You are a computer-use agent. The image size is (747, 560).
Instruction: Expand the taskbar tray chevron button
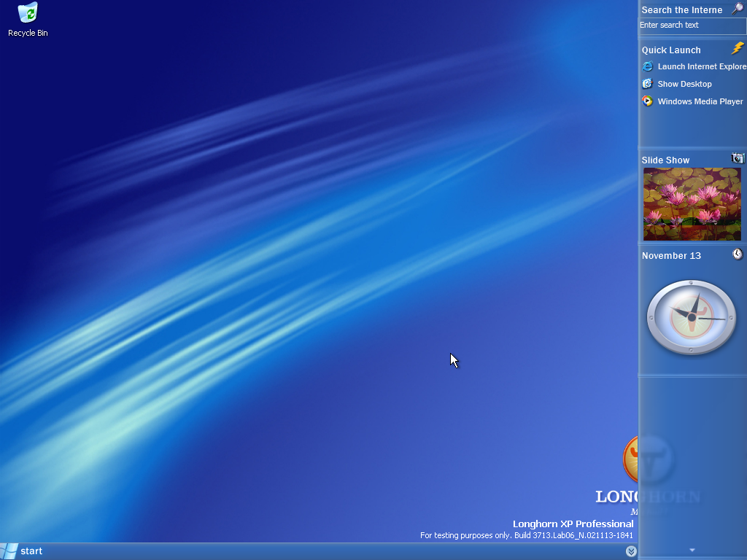coord(631,551)
